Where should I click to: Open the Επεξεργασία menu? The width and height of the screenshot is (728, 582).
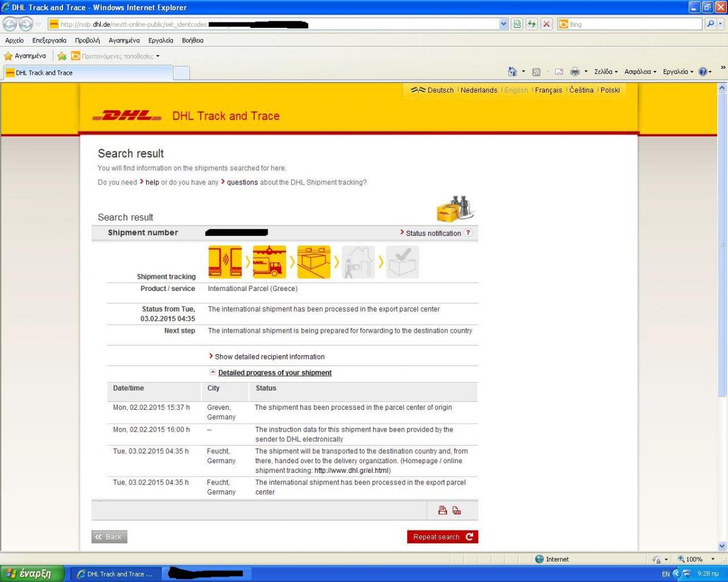(50, 41)
